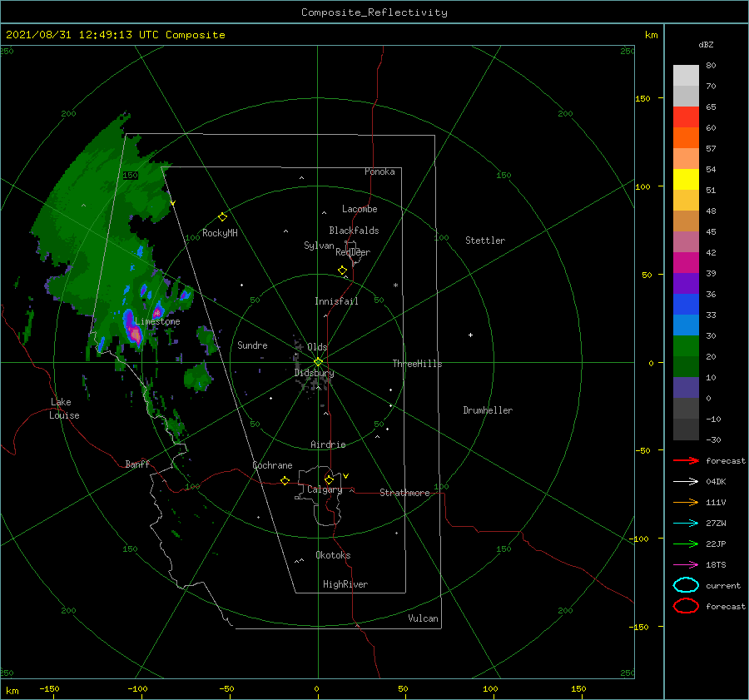Click the RedDeer city label
This screenshot has height=700, width=749.
point(353,252)
